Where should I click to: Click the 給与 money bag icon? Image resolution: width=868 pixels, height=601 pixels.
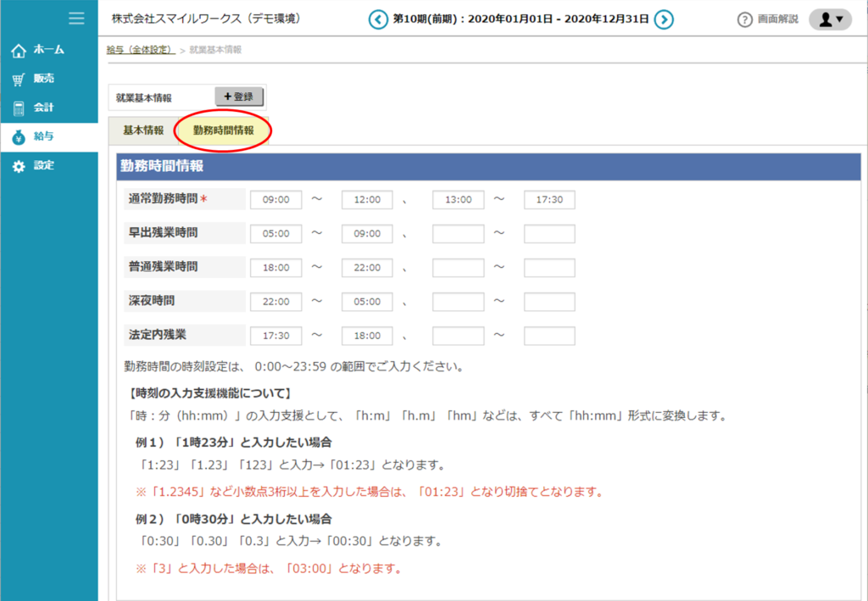[19, 136]
